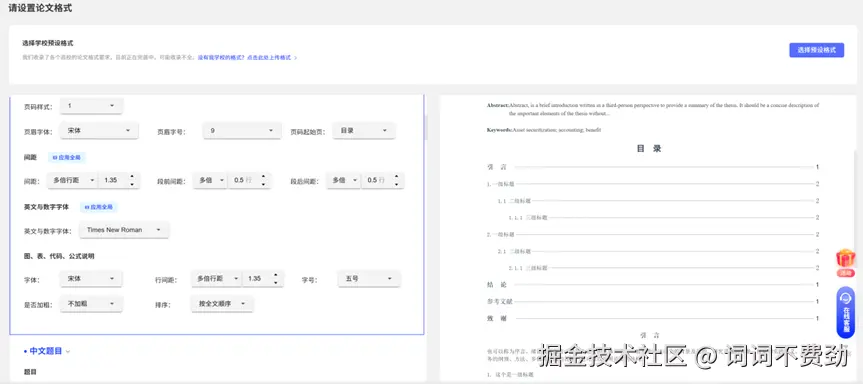Increase the 行间距 1.35 value with up arrow
This screenshot has height=384, width=863.
pyautogui.click(x=276, y=275)
